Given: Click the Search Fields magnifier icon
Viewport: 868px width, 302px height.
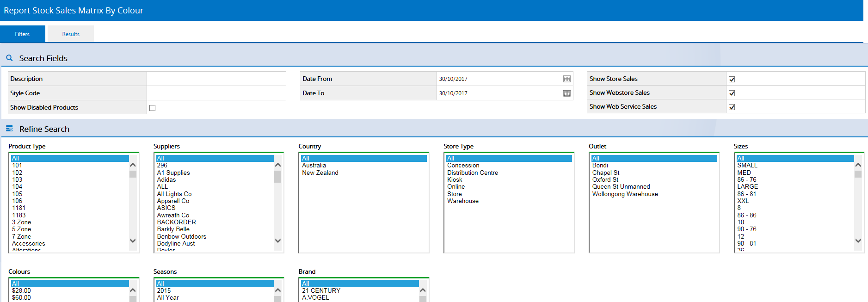Looking at the screenshot, I should 9,58.
